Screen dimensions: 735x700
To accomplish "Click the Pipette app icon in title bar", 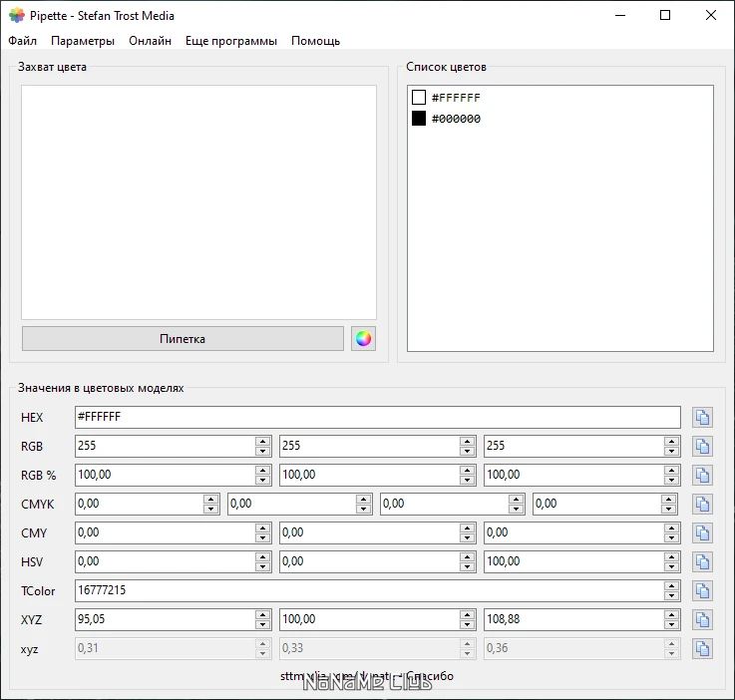I will [16, 15].
